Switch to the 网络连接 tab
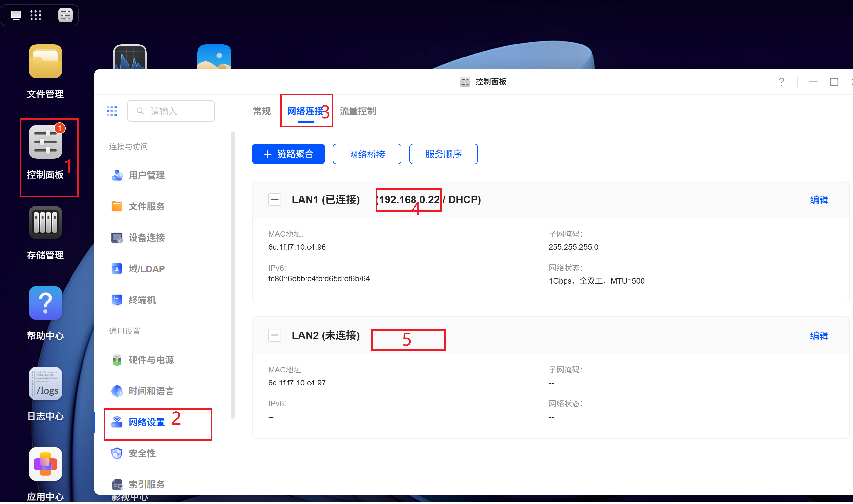Screen dimensions: 853x504 coord(305,111)
